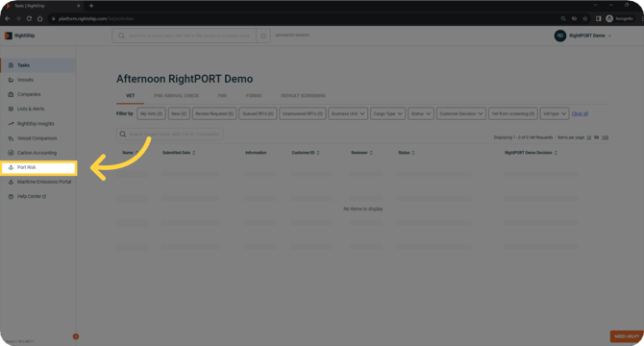Image resolution: width=644 pixels, height=346 pixels.
Task: Focus the vet requests search box
Action: [169, 135]
